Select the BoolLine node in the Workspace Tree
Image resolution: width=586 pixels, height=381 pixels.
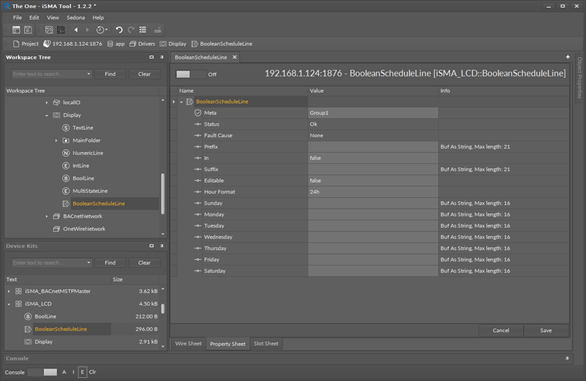point(83,178)
